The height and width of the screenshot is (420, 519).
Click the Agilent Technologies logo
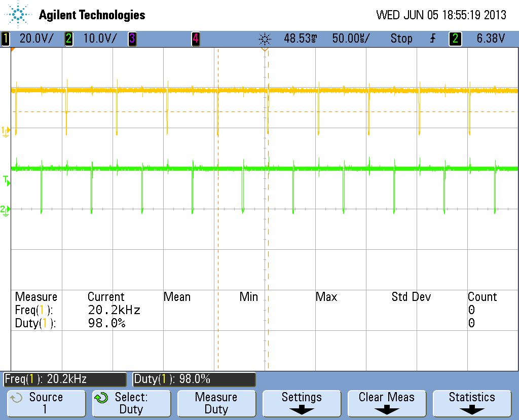(75, 15)
